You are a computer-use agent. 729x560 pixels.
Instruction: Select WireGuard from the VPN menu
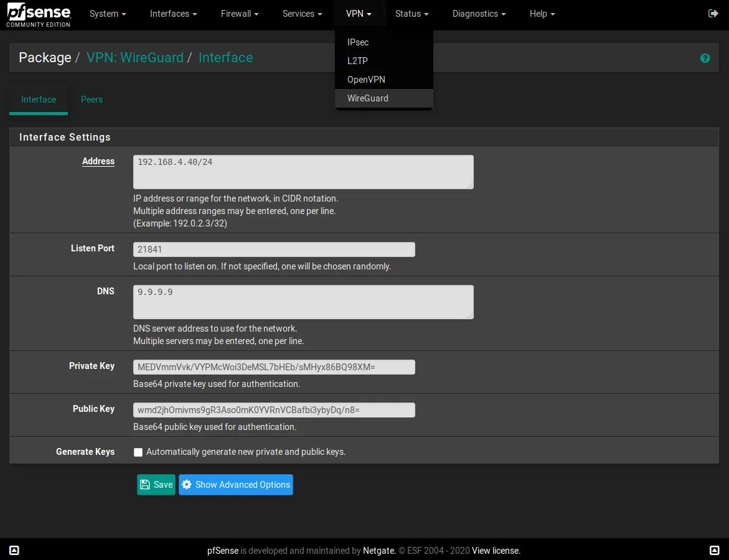pyautogui.click(x=384, y=98)
